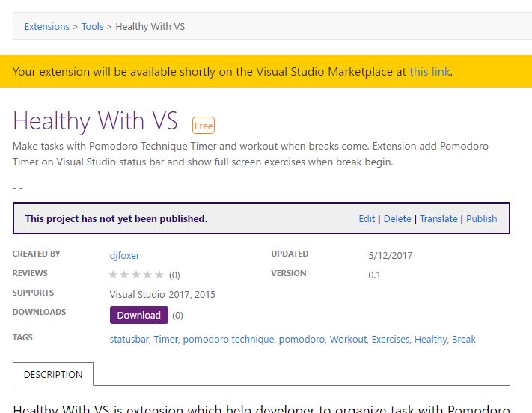Follow 'this link' in the yellow banner
Image resolution: width=532 pixels, height=413 pixels.
[x=430, y=72]
